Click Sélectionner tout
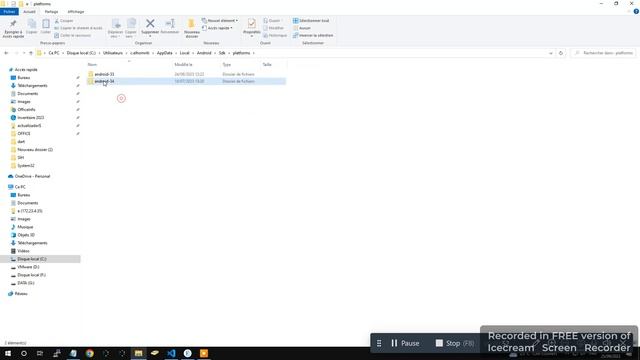Viewport: 640px width, 360px height. 311,20
